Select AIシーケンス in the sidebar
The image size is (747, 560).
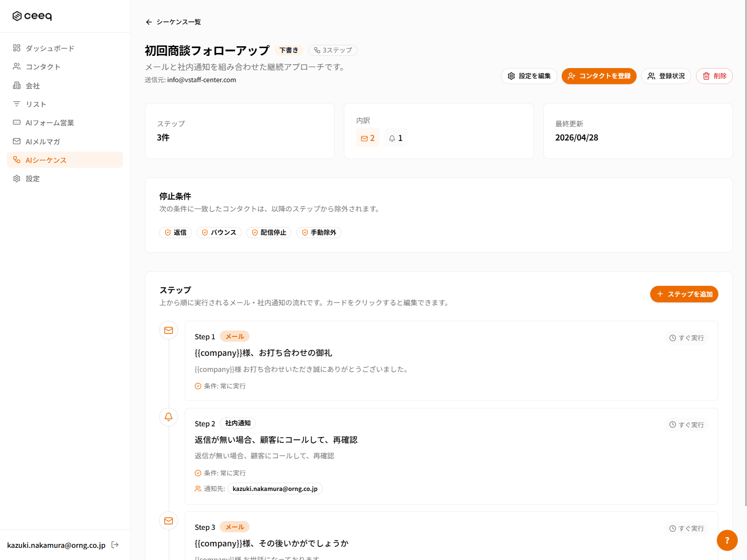coord(65,160)
